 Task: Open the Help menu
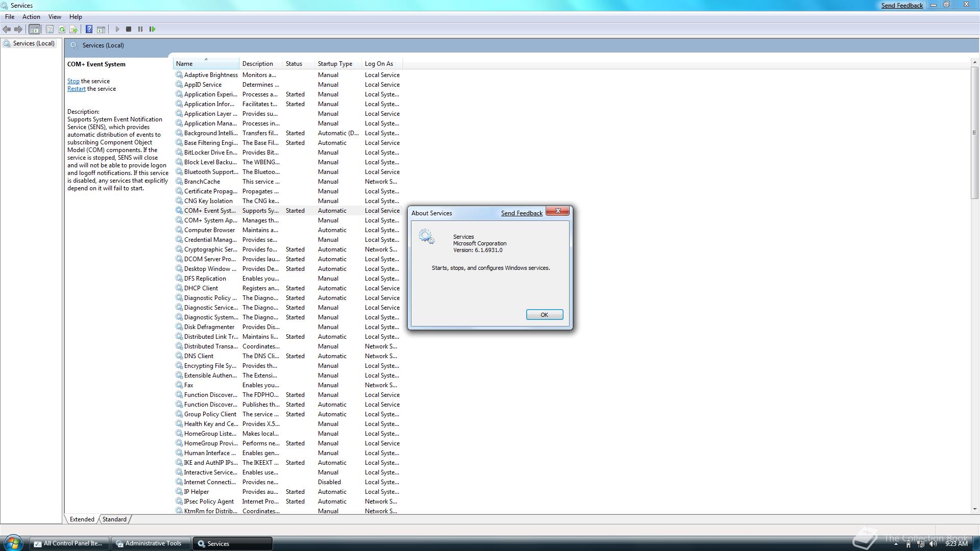(76, 17)
